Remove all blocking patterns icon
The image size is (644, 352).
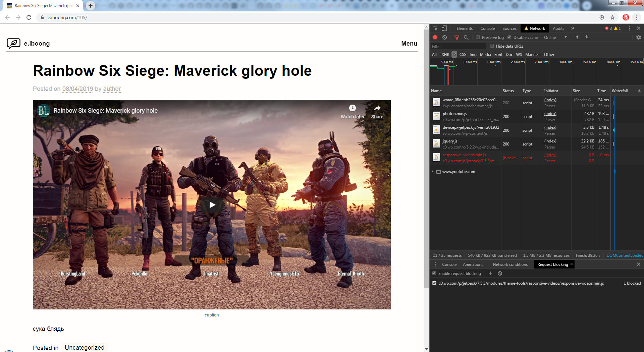tap(500, 274)
